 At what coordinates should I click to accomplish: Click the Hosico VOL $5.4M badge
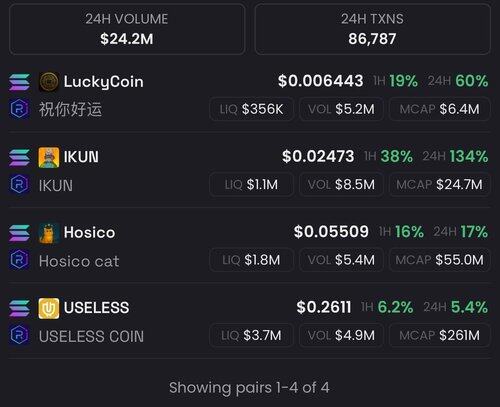pyautogui.click(x=341, y=260)
